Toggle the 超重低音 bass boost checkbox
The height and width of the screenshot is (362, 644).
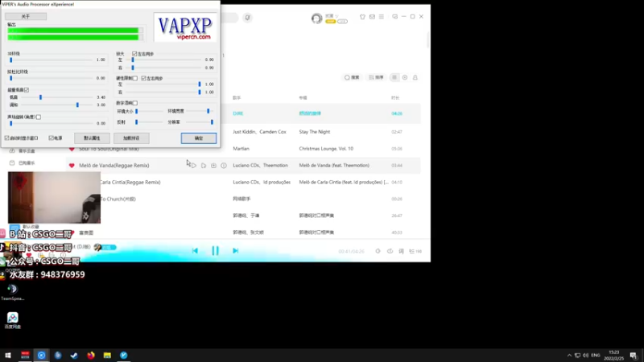(27, 90)
